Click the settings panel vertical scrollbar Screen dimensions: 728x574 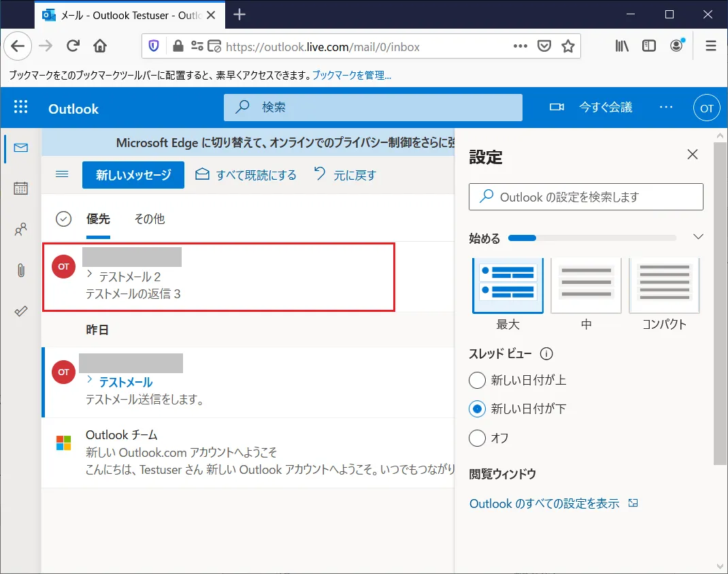(x=720, y=303)
